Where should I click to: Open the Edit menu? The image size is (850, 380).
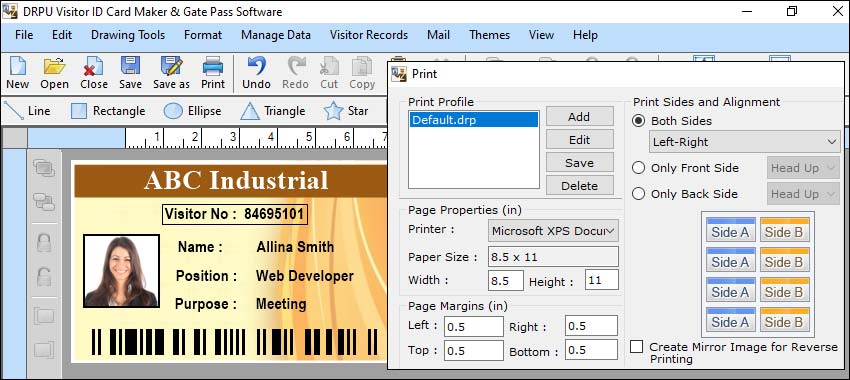pos(62,35)
